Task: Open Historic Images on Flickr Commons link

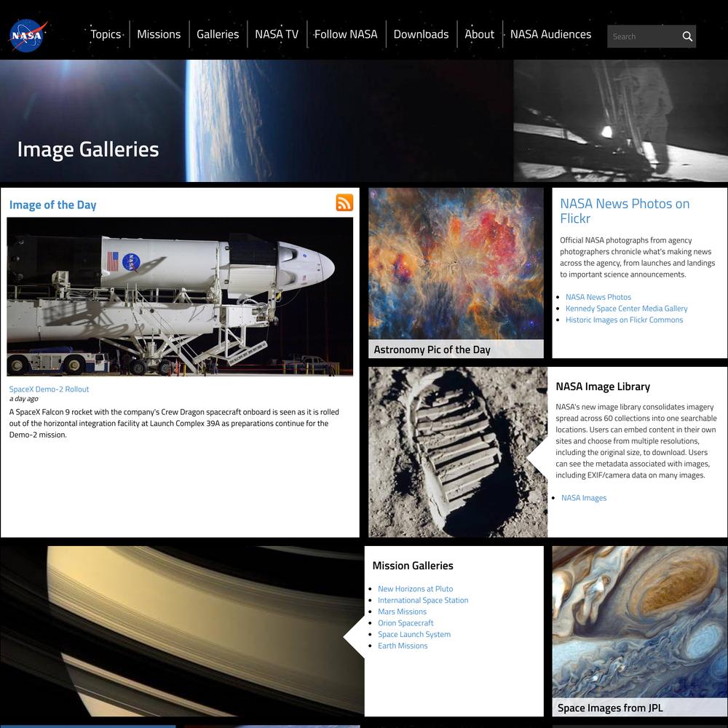Action: [x=625, y=320]
